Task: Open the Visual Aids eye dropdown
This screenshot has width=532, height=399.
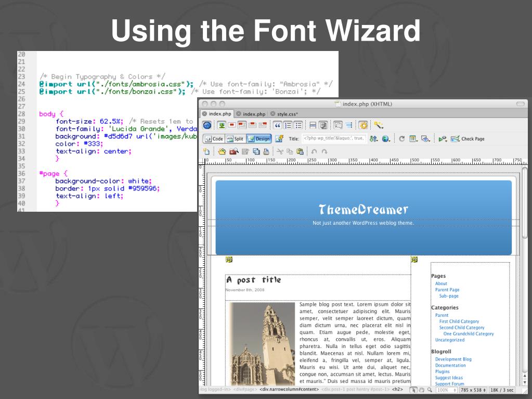Action: [x=425, y=139]
